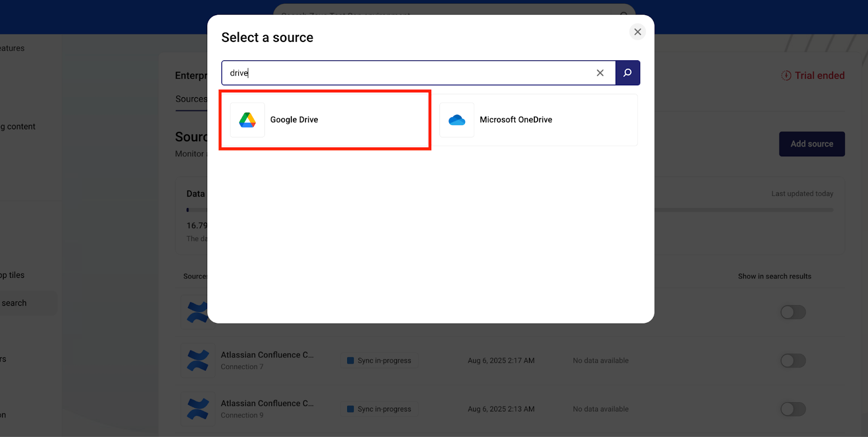Click the Connection 9 Confluence icon
Viewport: 868px width, 437px height.
click(x=197, y=409)
